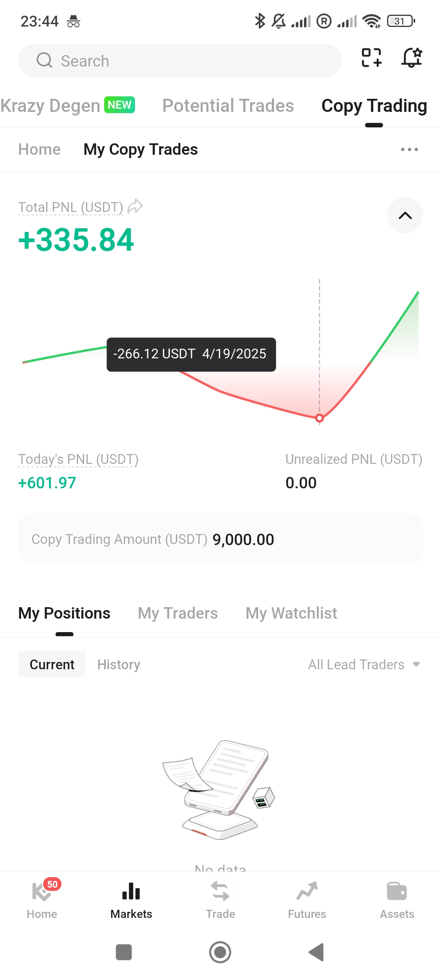Switch to History positions filter
This screenshot has height=980, width=441.
119,664
